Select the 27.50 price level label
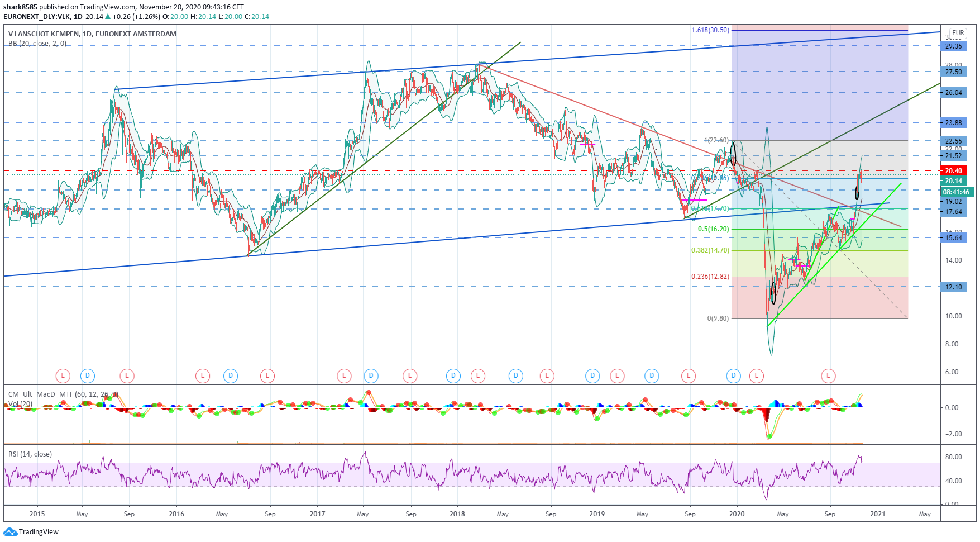This screenshot has width=980, height=542. 953,72
